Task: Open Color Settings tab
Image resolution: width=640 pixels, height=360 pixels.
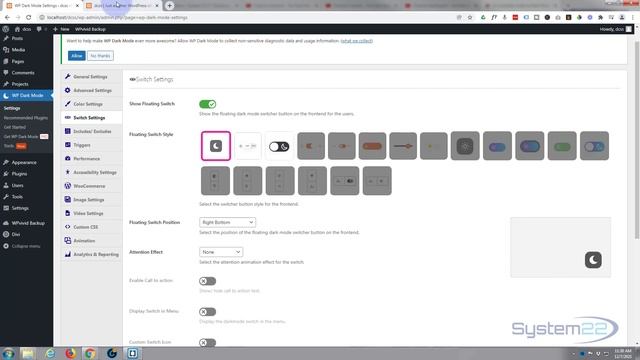Action: coord(91,104)
